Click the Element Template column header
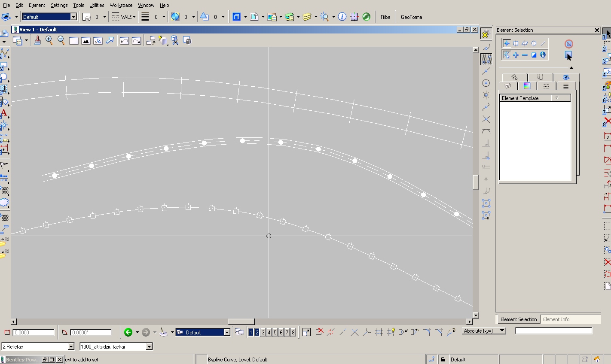611x364 pixels. click(525, 98)
